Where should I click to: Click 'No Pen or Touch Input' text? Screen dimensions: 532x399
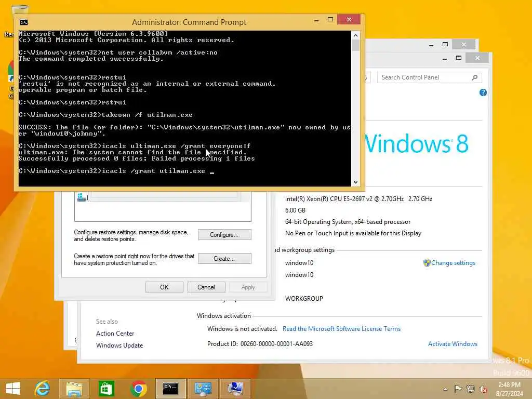tap(353, 233)
